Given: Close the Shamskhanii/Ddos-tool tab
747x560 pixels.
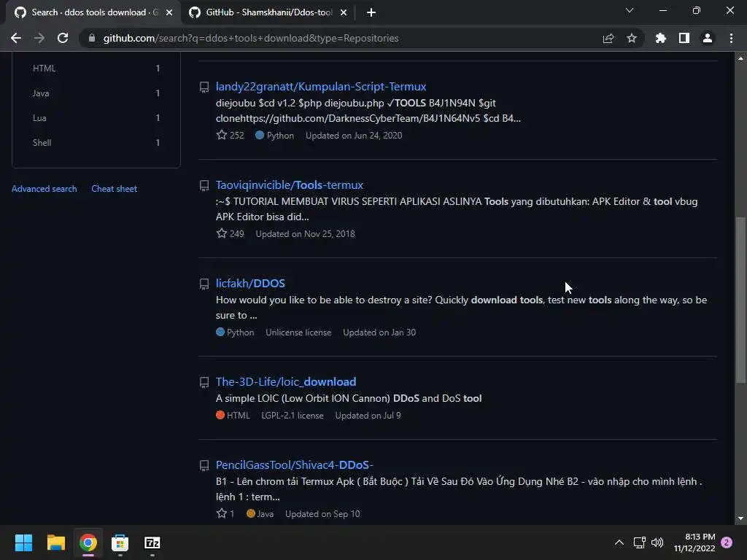Looking at the screenshot, I should click(x=344, y=12).
